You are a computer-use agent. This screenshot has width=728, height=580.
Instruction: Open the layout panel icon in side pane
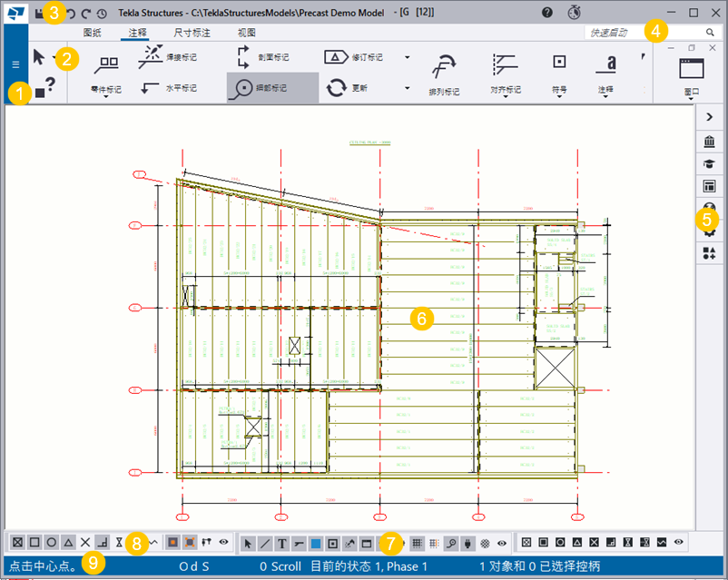point(710,187)
